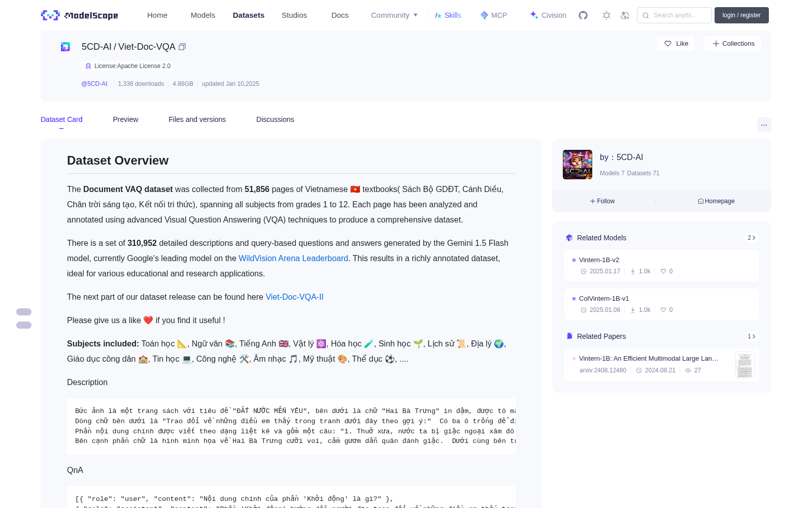The width and height of the screenshot is (812, 508).
Task: Click the license badge ribbon icon
Action: point(88,66)
